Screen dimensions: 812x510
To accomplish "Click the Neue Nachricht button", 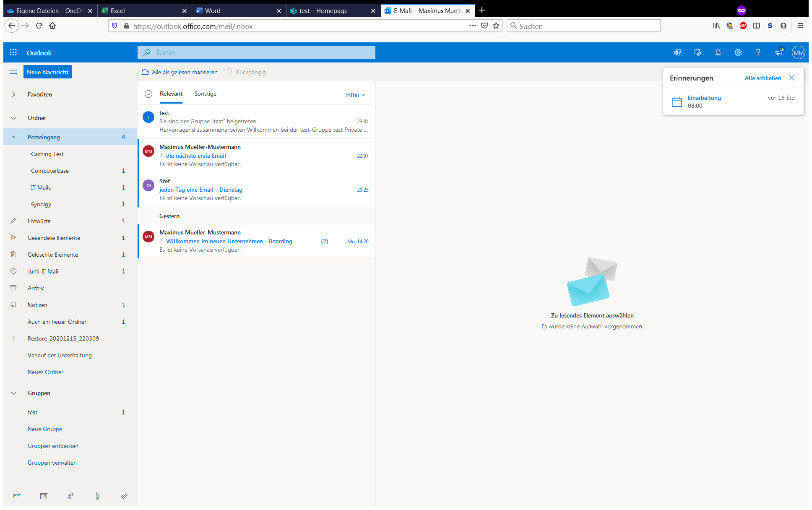I will coord(47,72).
